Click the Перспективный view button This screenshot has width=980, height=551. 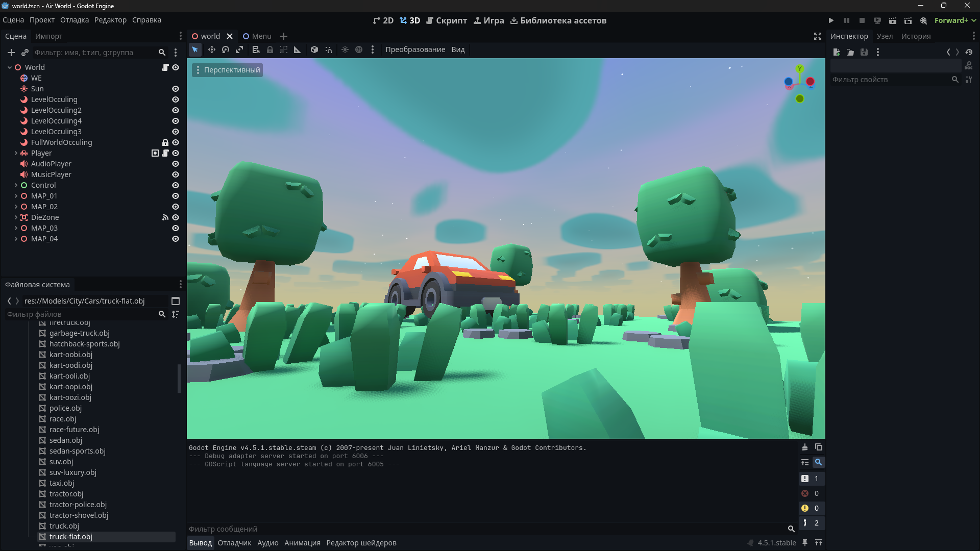(x=228, y=70)
